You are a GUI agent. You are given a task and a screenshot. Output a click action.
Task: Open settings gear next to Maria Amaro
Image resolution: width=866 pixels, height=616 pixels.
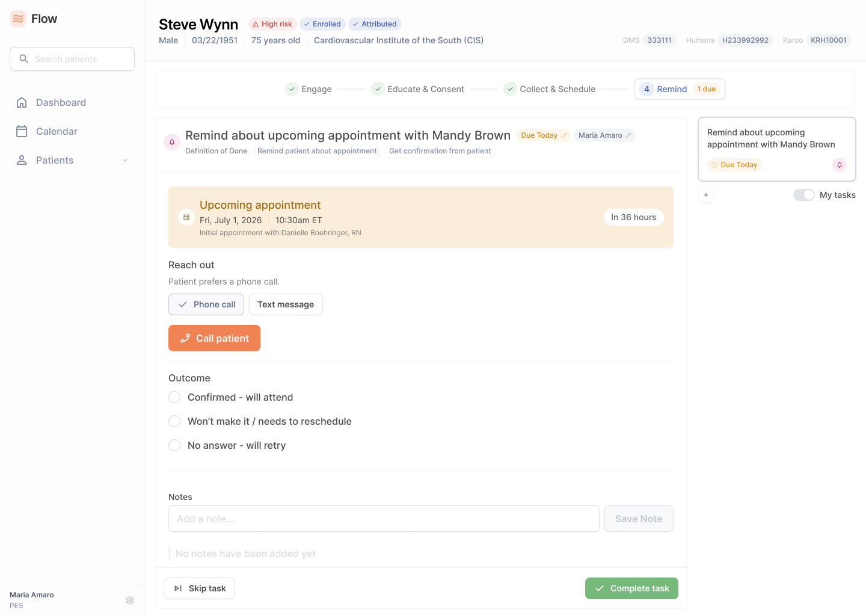click(x=130, y=600)
